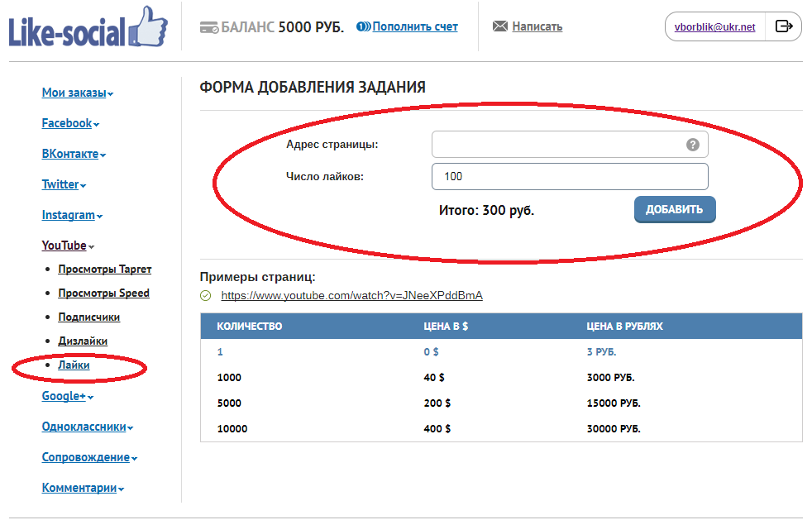This screenshot has width=812, height=520.
Task: Click the 3000 РУБ. price cell
Action: (610, 378)
